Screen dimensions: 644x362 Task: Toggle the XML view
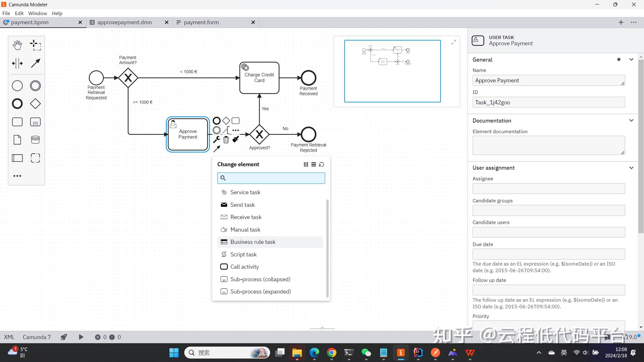coord(9,337)
